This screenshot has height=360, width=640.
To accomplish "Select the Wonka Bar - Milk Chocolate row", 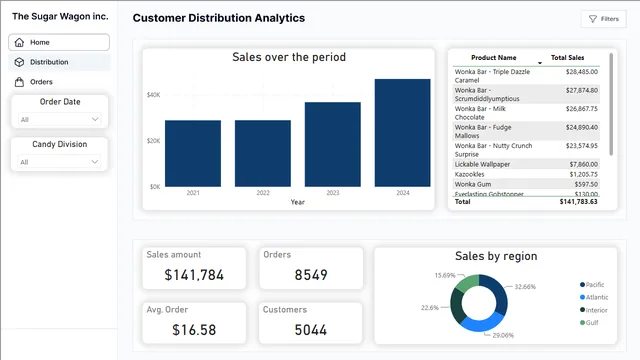I will tap(526, 113).
